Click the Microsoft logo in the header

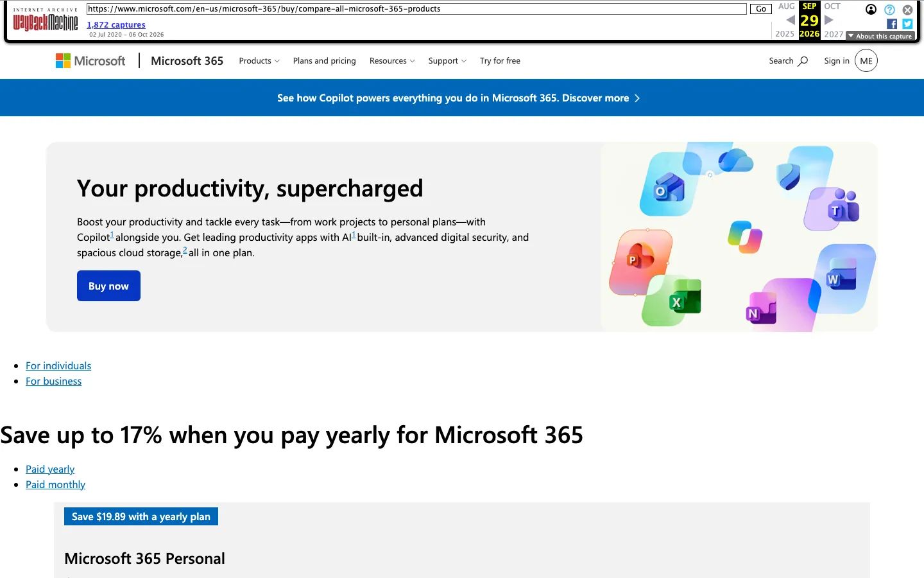90,61
